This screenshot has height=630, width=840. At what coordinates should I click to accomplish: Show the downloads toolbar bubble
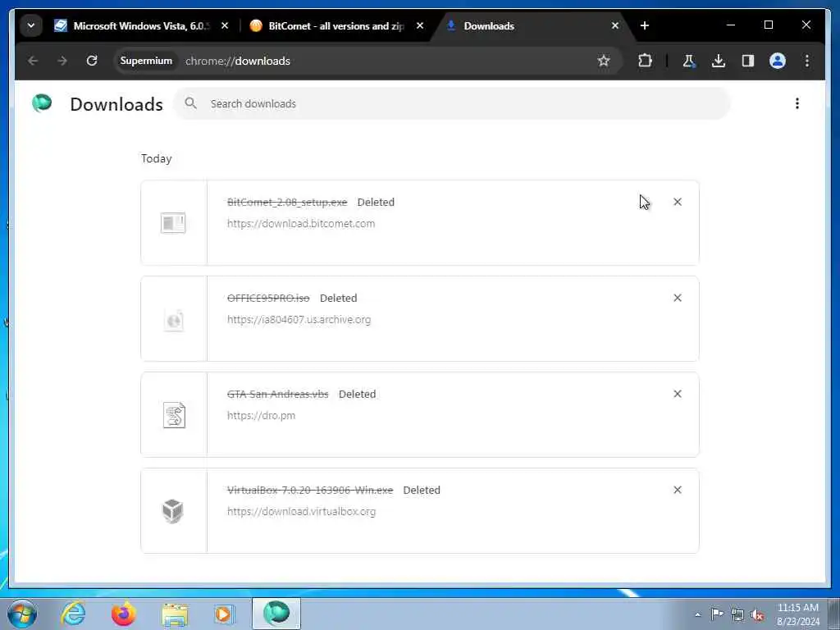click(719, 61)
